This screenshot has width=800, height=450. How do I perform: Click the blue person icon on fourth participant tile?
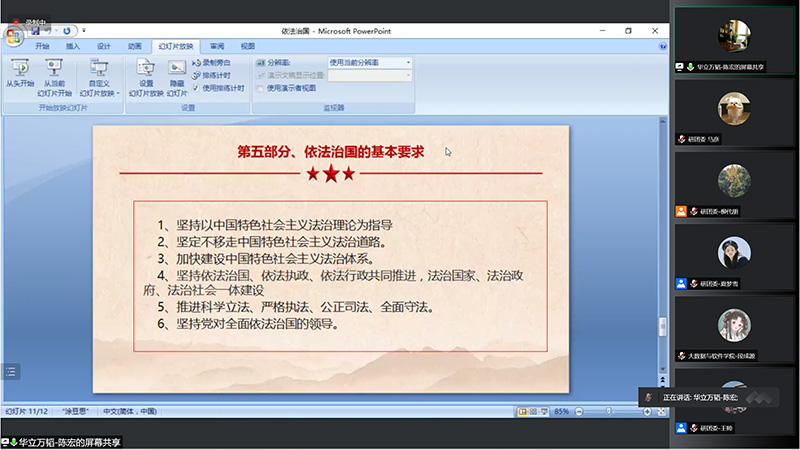point(681,284)
